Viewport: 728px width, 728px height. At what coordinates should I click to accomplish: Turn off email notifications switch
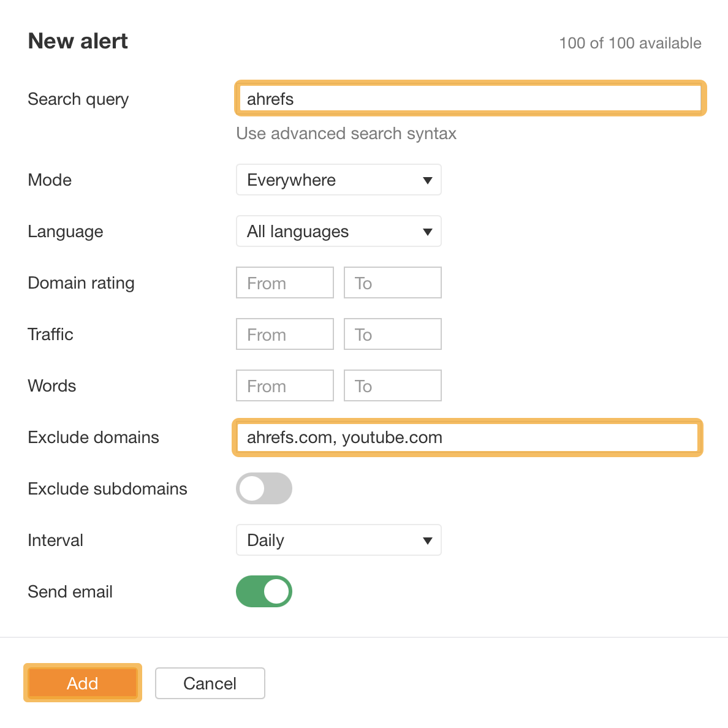[x=264, y=591]
